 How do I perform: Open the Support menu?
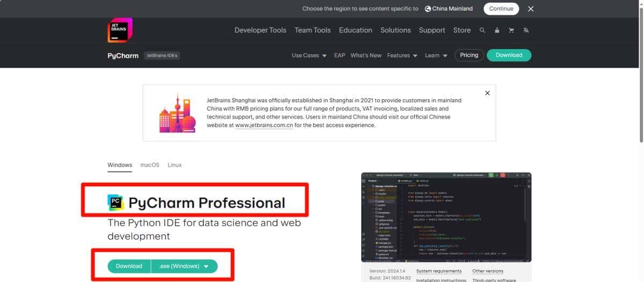pyautogui.click(x=432, y=31)
